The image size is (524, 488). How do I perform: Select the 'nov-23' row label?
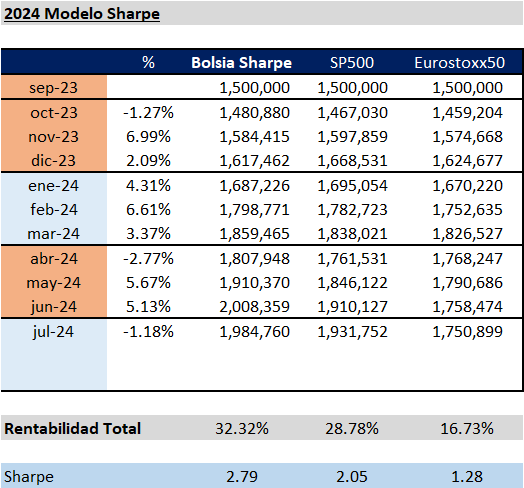click(x=53, y=137)
